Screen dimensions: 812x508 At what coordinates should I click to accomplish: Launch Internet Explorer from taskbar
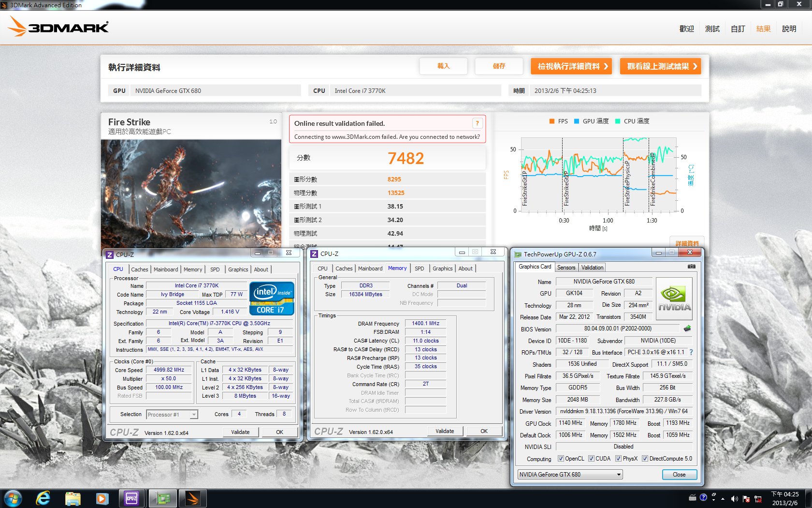(43, 498)
